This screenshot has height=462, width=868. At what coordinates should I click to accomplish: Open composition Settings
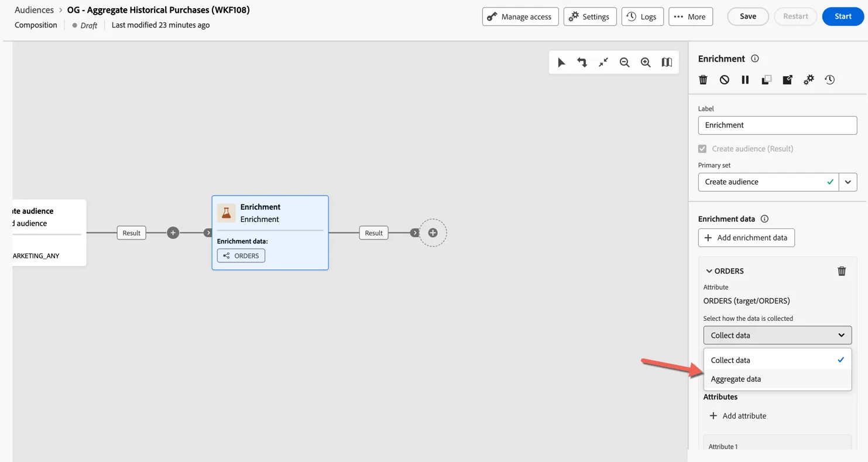589,16
